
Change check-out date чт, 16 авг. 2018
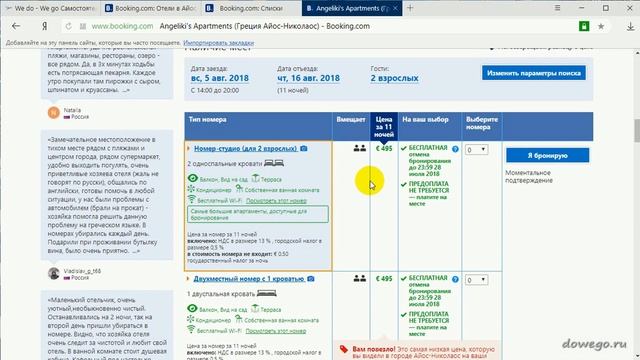308,78
